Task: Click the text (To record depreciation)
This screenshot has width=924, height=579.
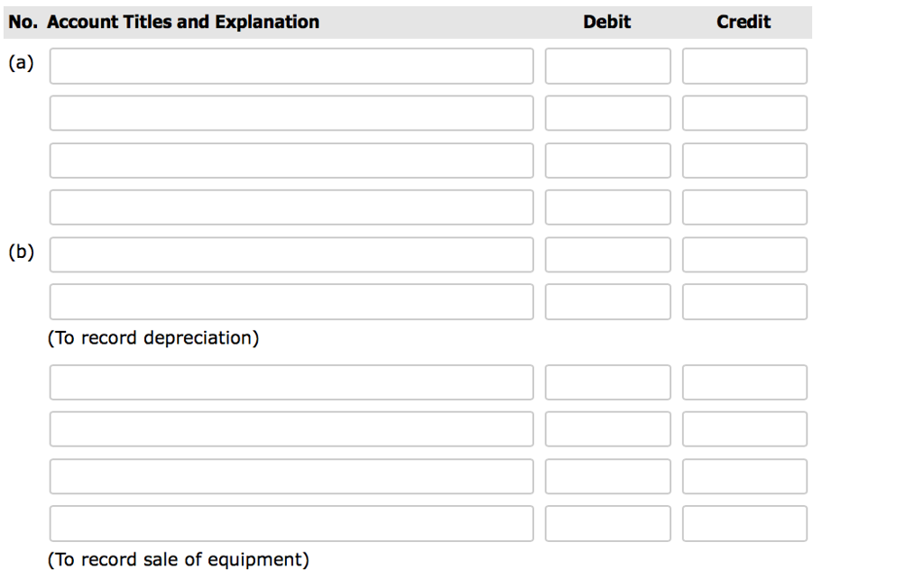Action: tap(155, 337)
